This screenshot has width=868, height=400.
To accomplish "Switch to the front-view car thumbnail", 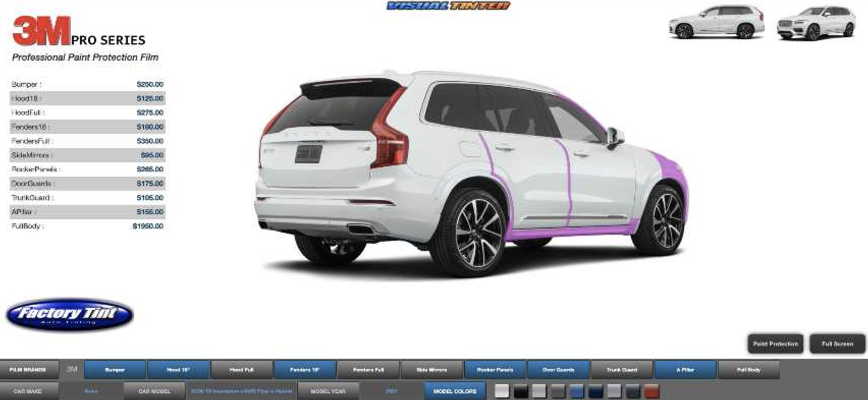I will 817,23.
